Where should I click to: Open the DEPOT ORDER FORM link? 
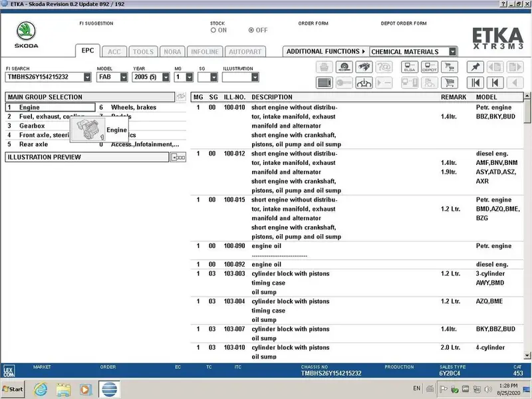point(404,23)
